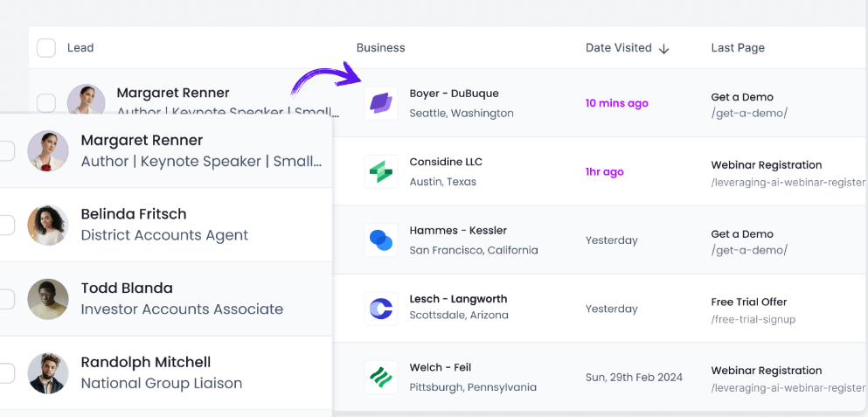Check the box for Belinda Fritsch
This screenshot has height=417, width=868.
tap(5, 225)
